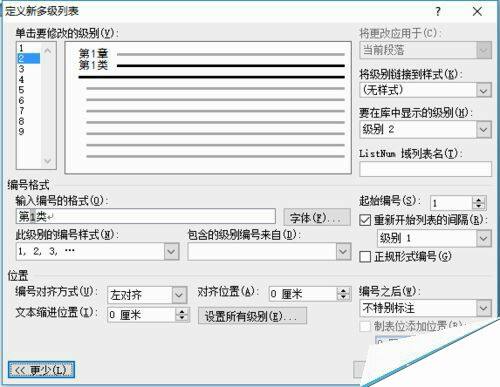
Task: Click the ListNum 域列表名 input field
Action: (425, 169)
